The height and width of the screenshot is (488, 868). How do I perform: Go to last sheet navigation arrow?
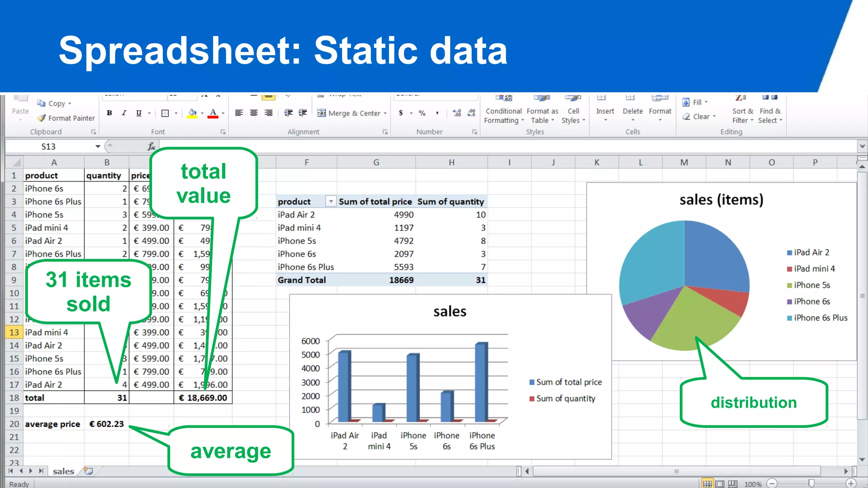coord(41,471)
